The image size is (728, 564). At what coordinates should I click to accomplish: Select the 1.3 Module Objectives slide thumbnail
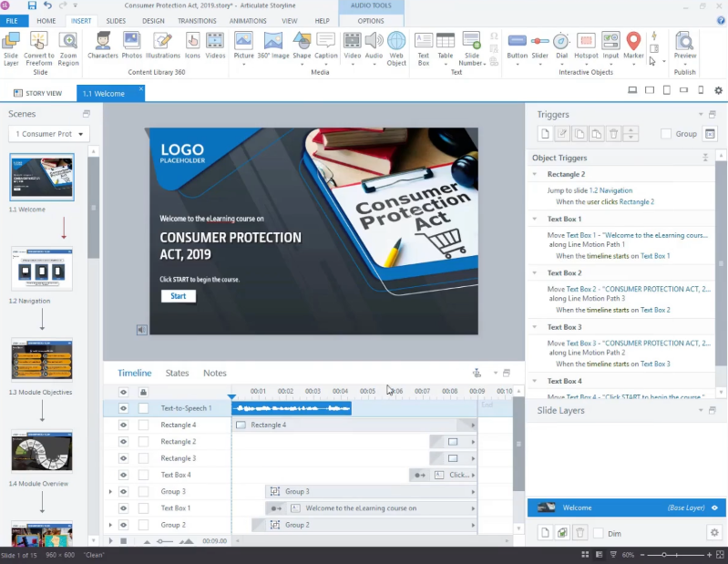tap(42, 360)
